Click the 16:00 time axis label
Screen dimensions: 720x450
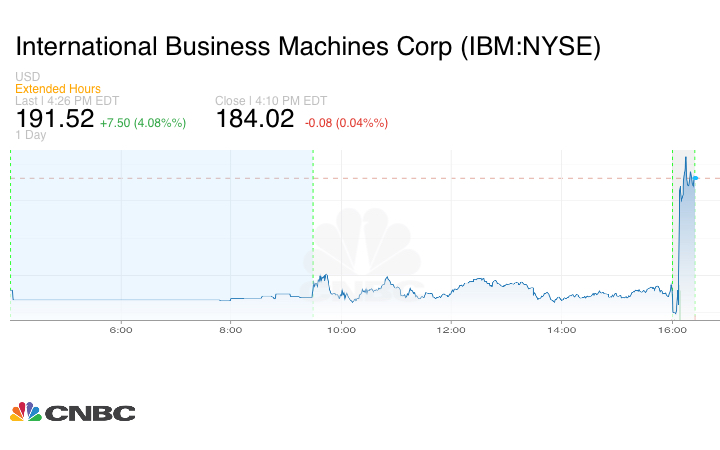click(672, 331)
